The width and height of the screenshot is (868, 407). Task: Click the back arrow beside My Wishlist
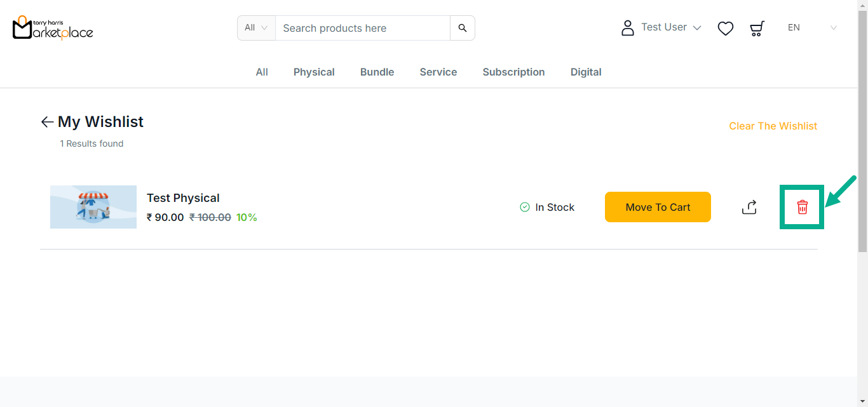click(x=47, y=122)
